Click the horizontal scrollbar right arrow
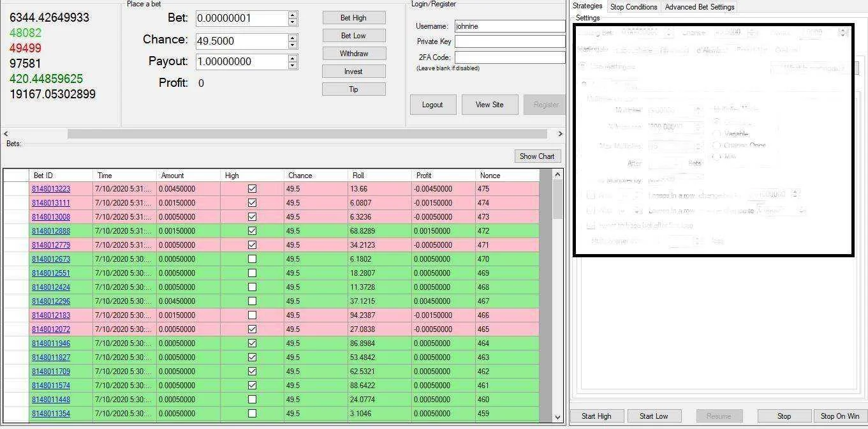Image resolution: width=868 pixels, height=429 pixels. click(561, 134)
